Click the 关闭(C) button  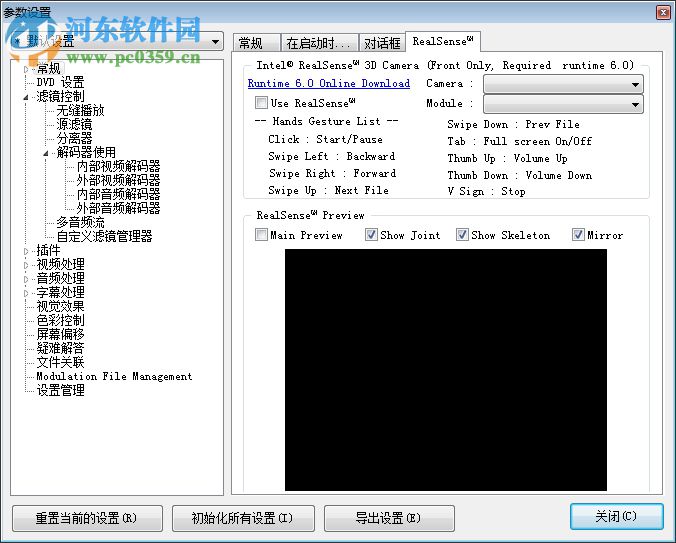[617, 516]
